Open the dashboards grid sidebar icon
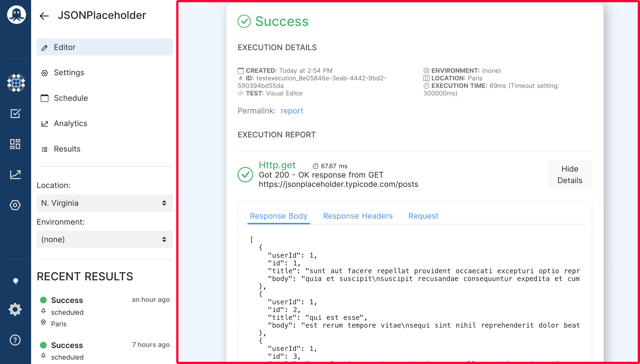Screen dimensions: 640x364 [x=15, y=144]
